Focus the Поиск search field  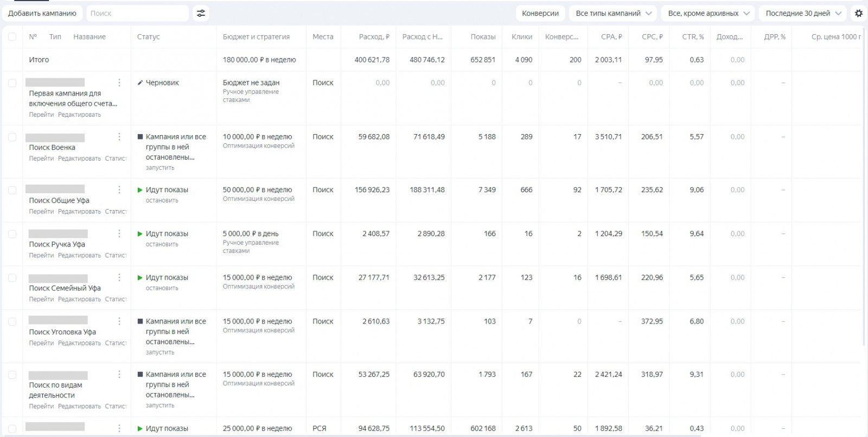coord(137,13)
